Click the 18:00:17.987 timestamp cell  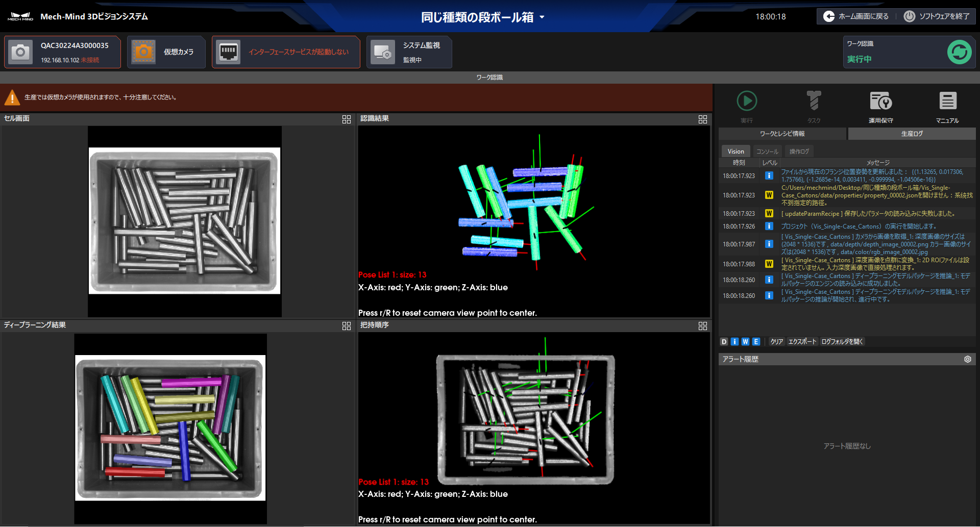[739, 244]
